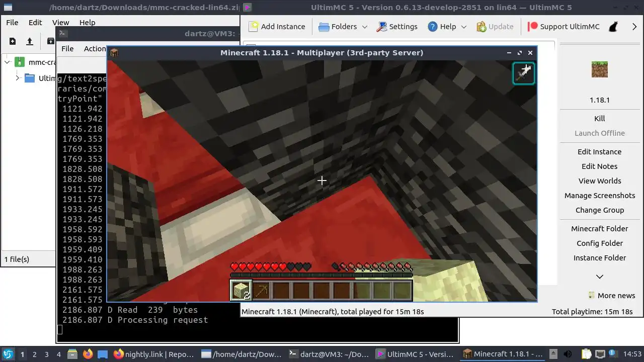Click the archive box icon in archive manager toolbar
Viewport: 644px width, 362px height.
click(x=50, y=41)
